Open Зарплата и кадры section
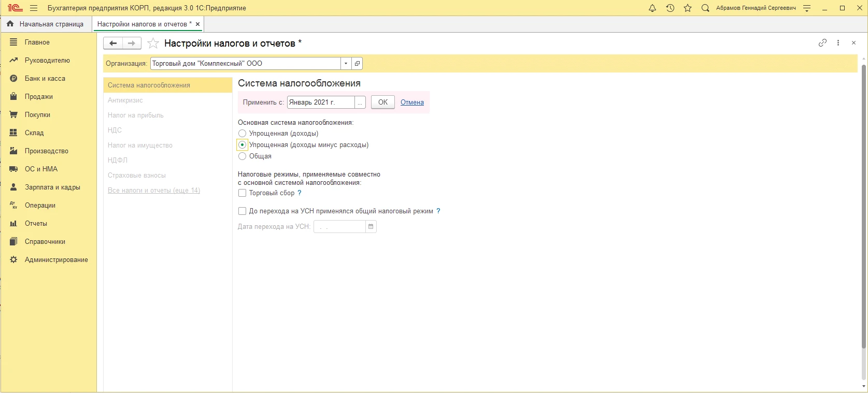The height and width of the screenshot is (393, 868). (52, 187)
